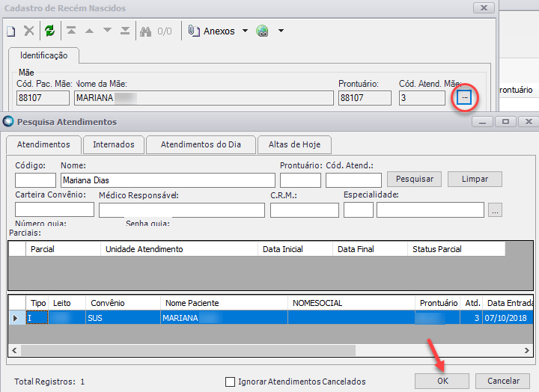Viewport: 539px width, 392px height.
Task: Click the Carteira Convênio field
Action: 55,210
